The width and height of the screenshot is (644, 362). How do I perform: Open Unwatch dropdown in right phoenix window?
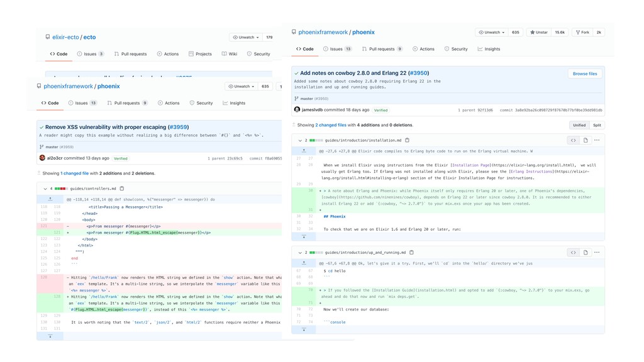click(492, 33)
